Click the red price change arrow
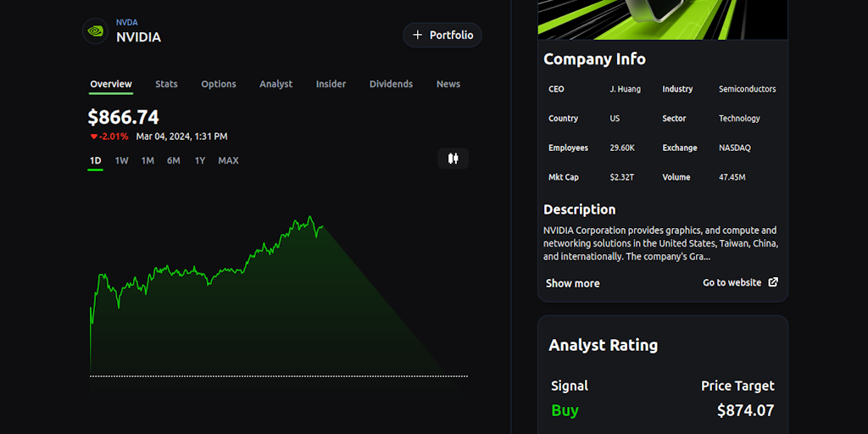This screenshot has height=434, width=868. coord(93,136)
